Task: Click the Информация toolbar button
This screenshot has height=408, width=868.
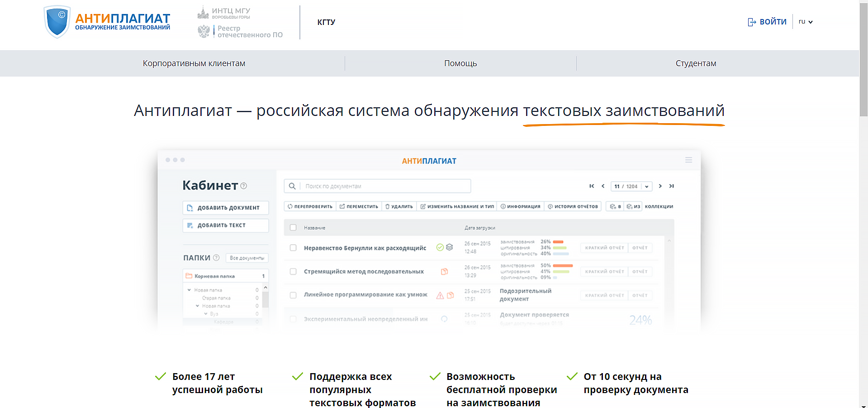Action: [x=520, y=206]
